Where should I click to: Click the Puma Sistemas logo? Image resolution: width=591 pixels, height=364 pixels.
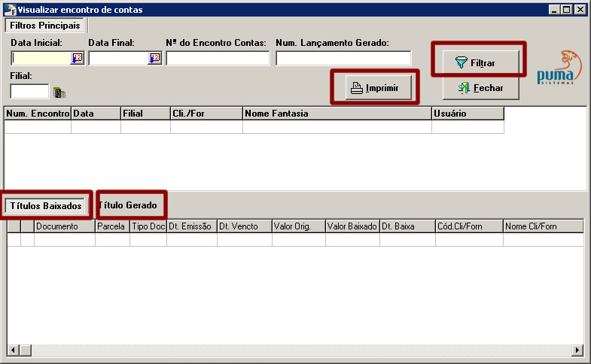(x=556, y=68)
